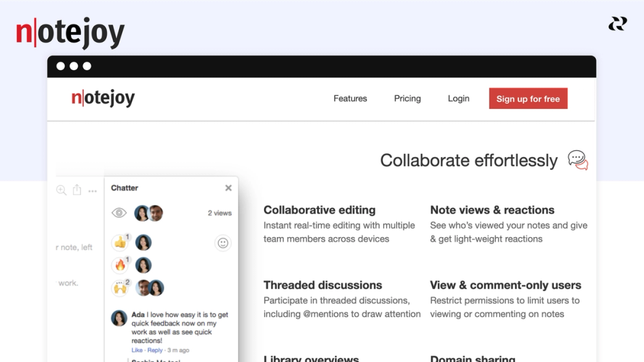Click the Collaborative editing heading
644x362 pixels.
319,210
